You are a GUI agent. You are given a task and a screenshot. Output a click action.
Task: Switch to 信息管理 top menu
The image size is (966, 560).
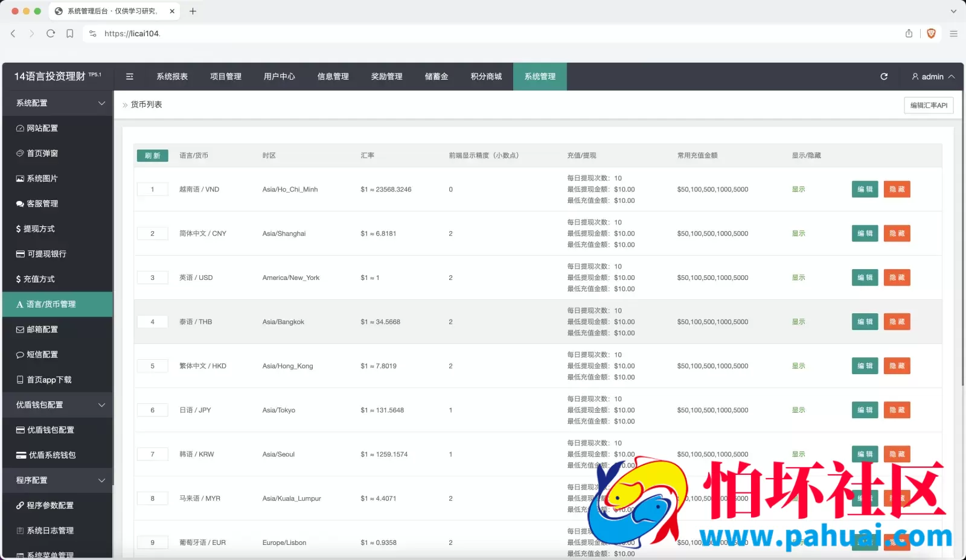(x=333, y=77)
